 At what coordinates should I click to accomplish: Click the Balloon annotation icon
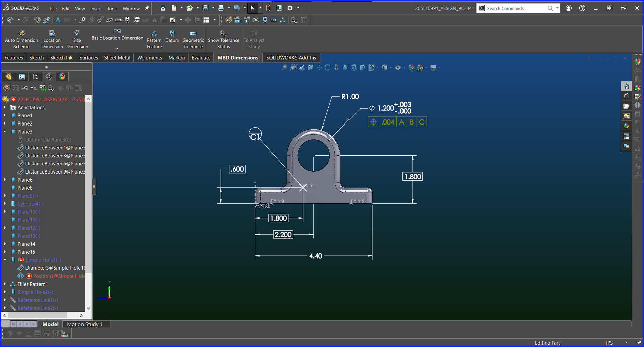(83, 20)
